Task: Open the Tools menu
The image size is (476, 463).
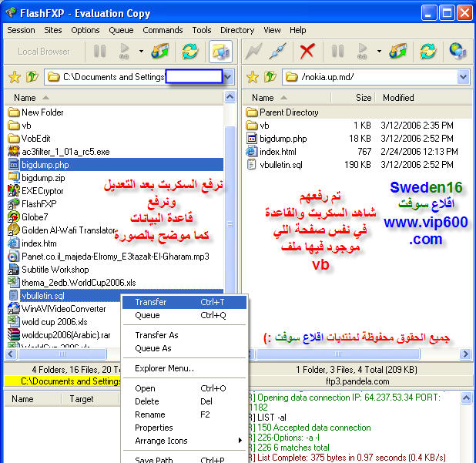Action: click(202, 30)
